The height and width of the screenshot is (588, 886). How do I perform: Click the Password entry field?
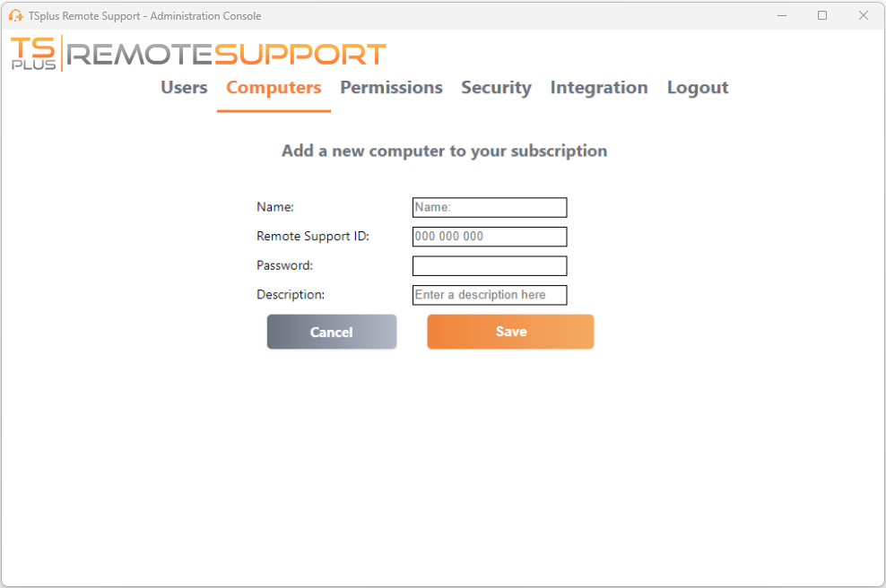pyautogui.click(x=489, y=265)
